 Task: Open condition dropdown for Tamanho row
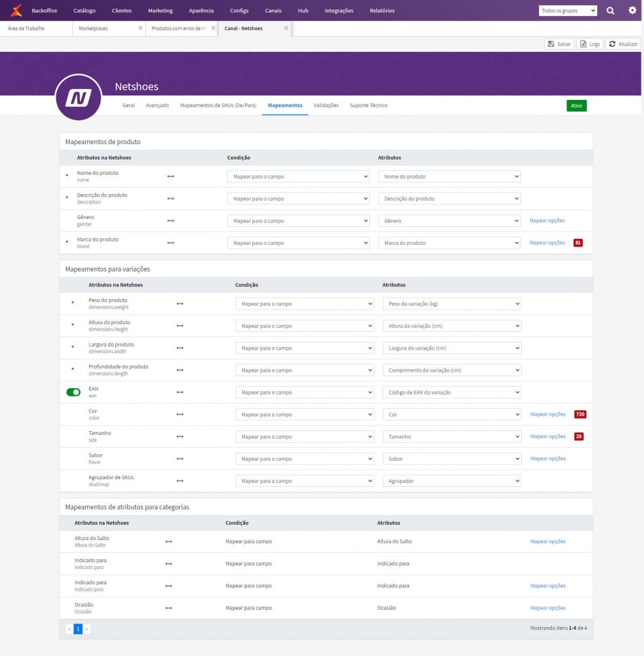(305, 437)
